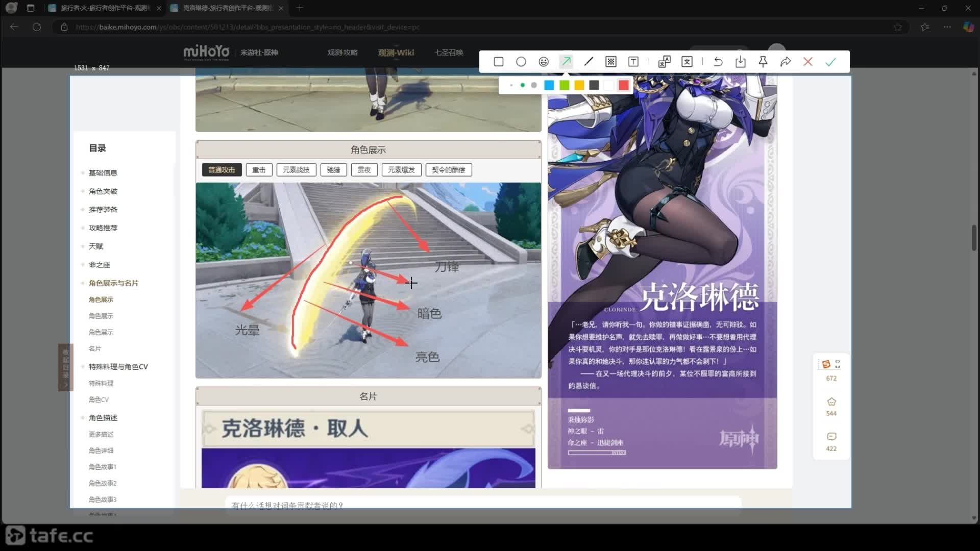This screenshot has height=551, width=980.
Task: Save the screenshot to file
Action: coord(741,62)
